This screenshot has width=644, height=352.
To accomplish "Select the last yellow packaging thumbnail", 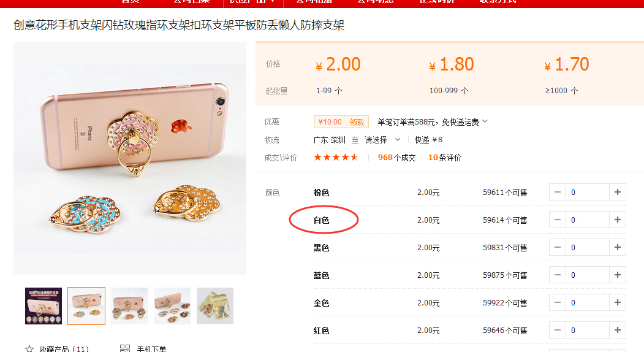I will tap(215, 306).
